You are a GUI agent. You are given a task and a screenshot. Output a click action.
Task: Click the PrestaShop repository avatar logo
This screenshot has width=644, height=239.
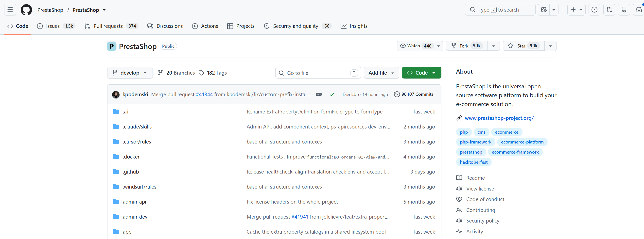tap(111, 46)
